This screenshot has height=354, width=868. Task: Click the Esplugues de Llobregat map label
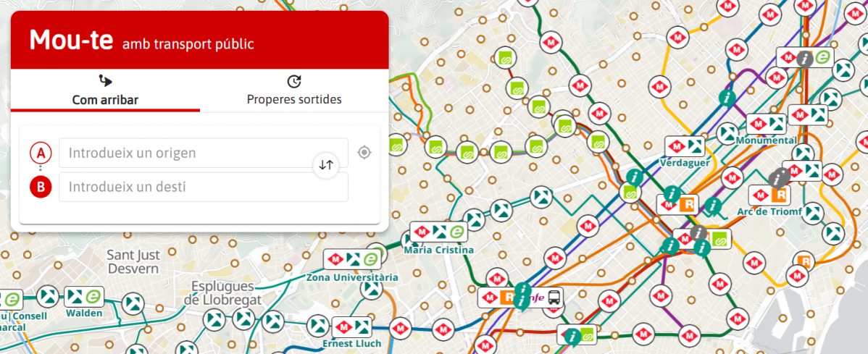click(x=222, y=292)
